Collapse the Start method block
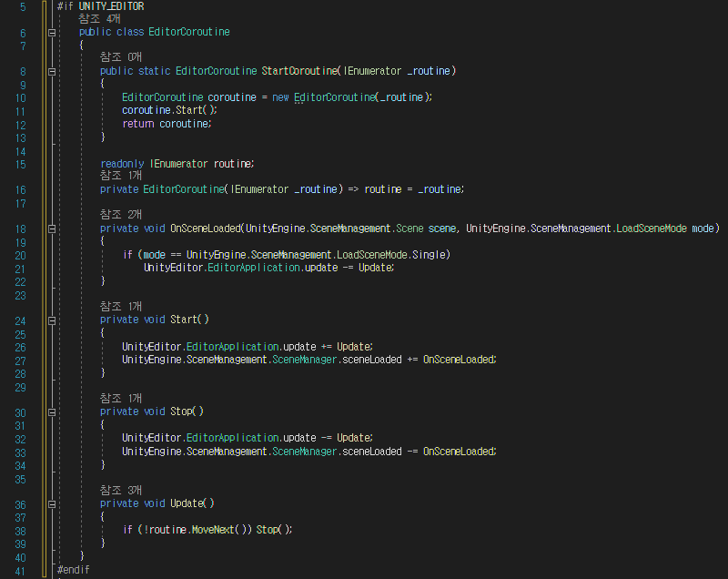728x579 pixels. coord(52,320)
